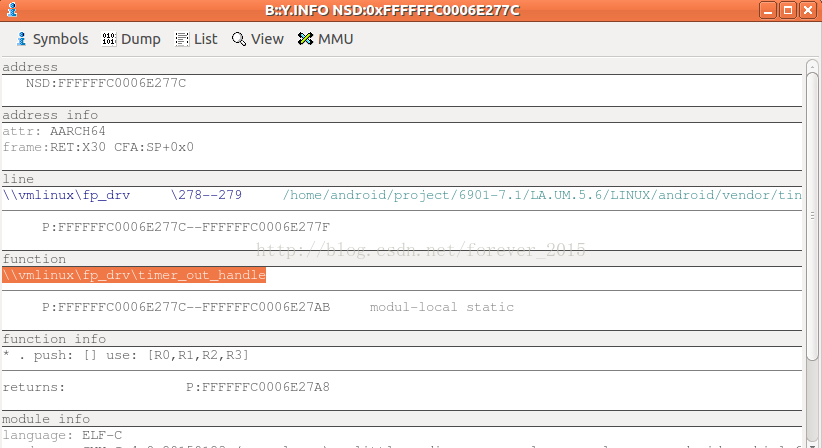Screen dimensions: 822x448
Task: Click the 'push: [] use: [R0,R1,R2,R3]' text
Action: 142,355
